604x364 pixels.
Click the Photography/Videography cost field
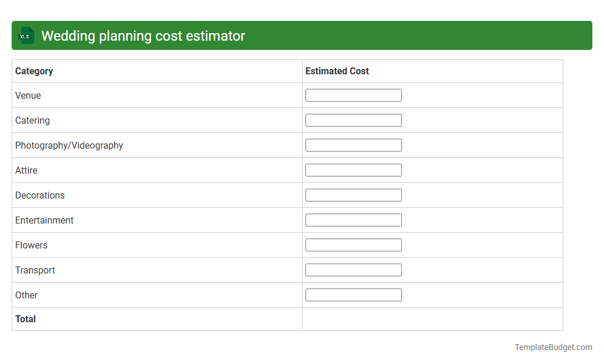tap(353, 145)
